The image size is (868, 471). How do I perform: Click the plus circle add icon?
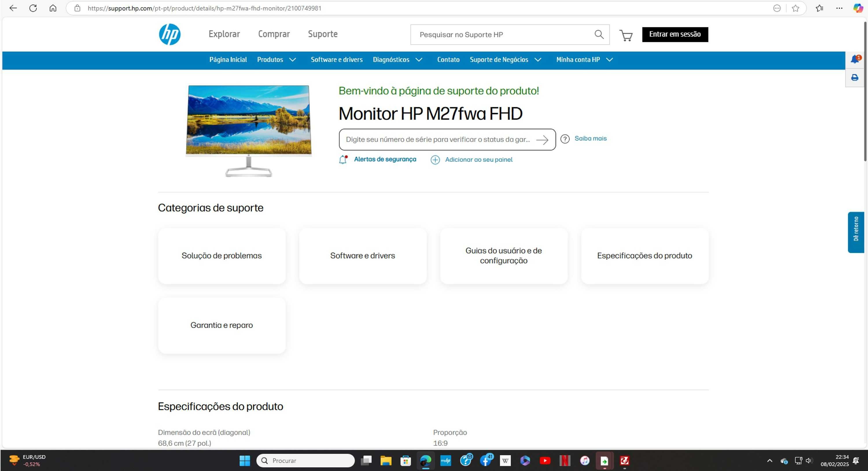click(x=435, y=160)
